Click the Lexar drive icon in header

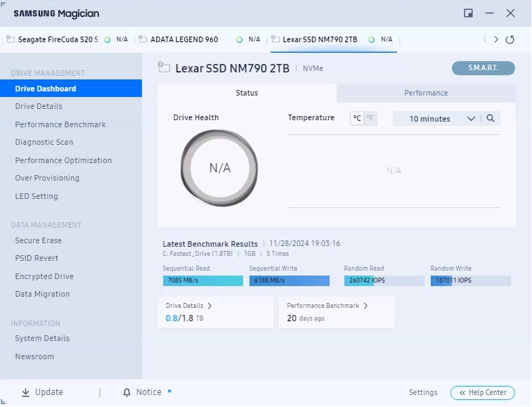pyautogui.click(x=164, y=67)
